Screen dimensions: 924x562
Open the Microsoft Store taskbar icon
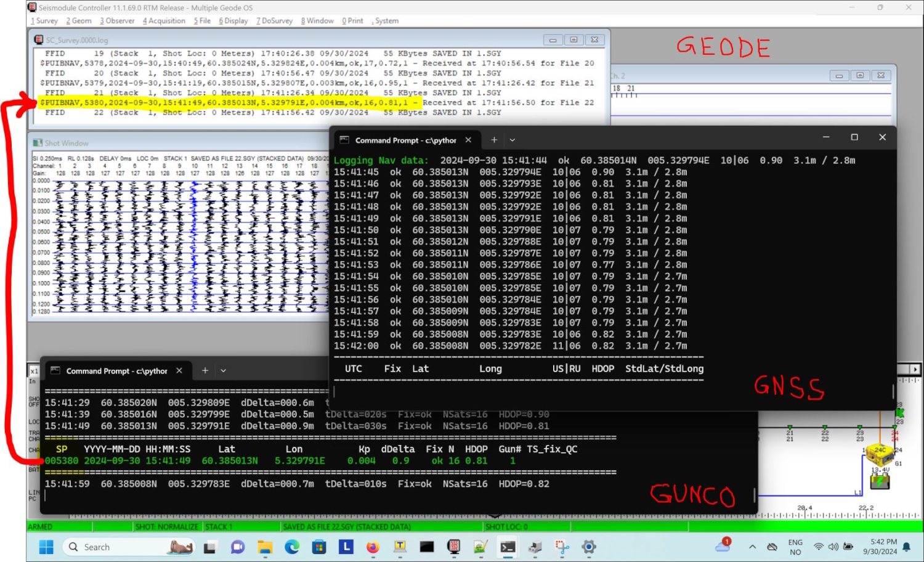pyautogui.click(x=318, y=547)
